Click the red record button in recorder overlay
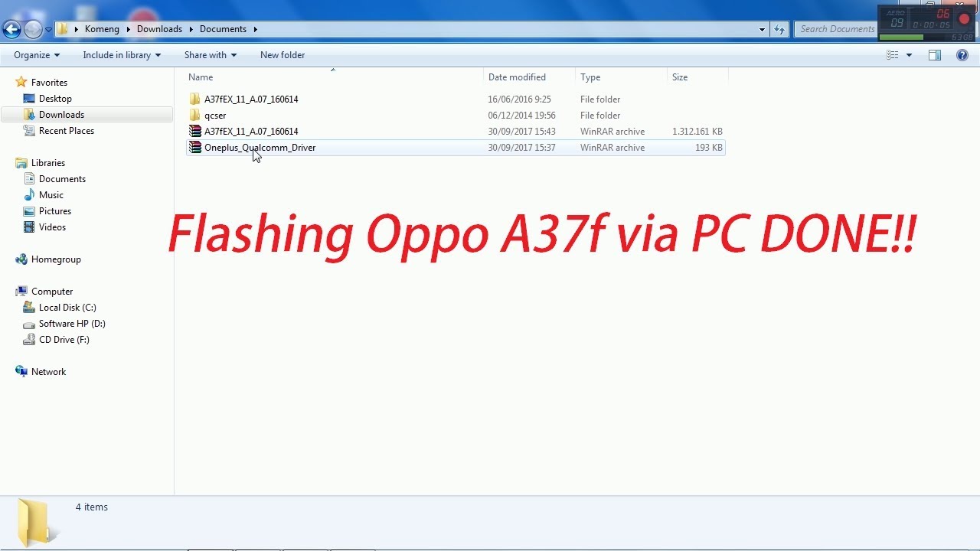The width and height of the screenshot is (980, 551). [964, 19]
